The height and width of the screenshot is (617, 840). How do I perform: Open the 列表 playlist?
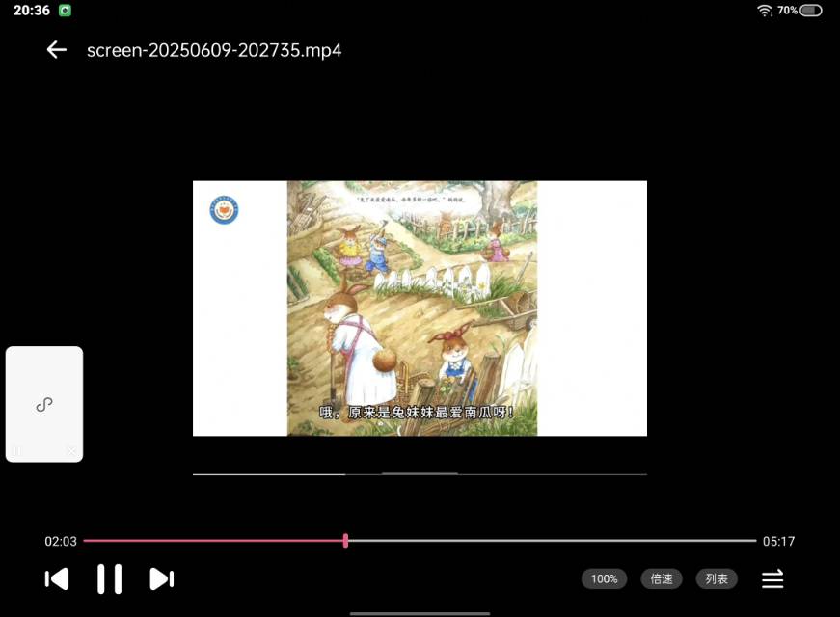pyautogui.click(x=717, y=579)
